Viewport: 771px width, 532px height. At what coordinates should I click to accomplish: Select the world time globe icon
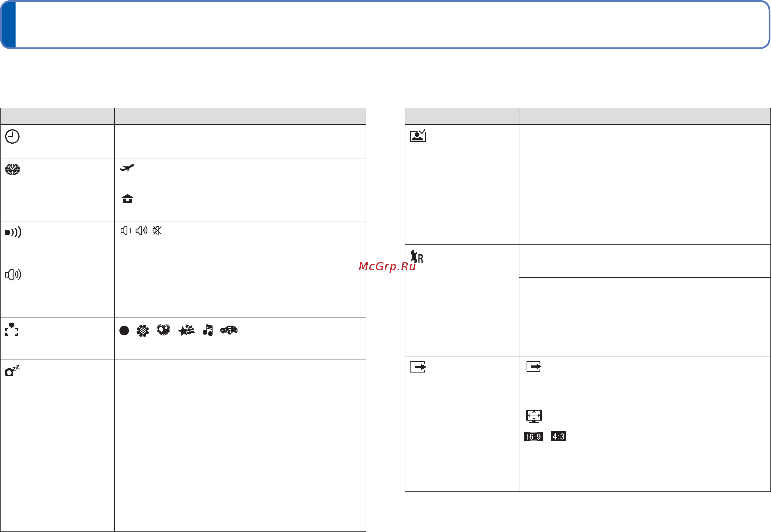click(13, 169)
